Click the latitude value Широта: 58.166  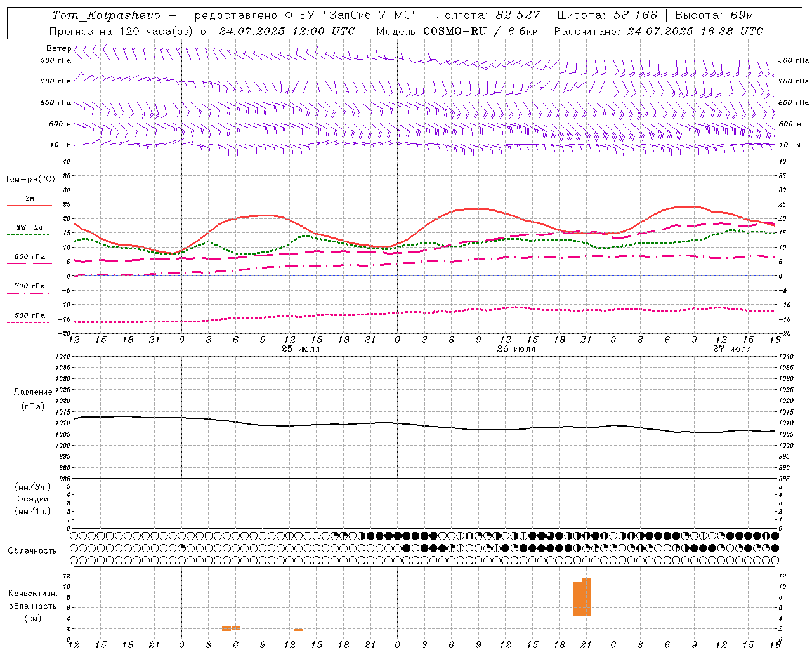(607, 15)
